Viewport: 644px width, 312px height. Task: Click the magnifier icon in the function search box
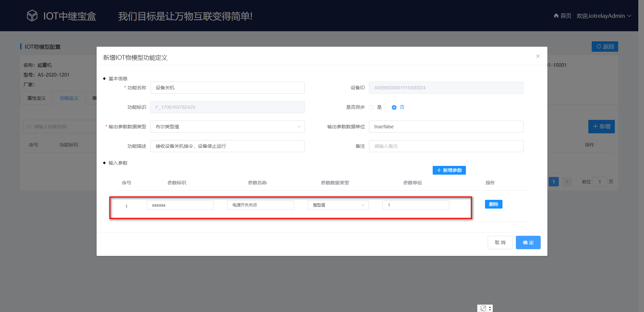pyautogui.click(x=29, y=127)
